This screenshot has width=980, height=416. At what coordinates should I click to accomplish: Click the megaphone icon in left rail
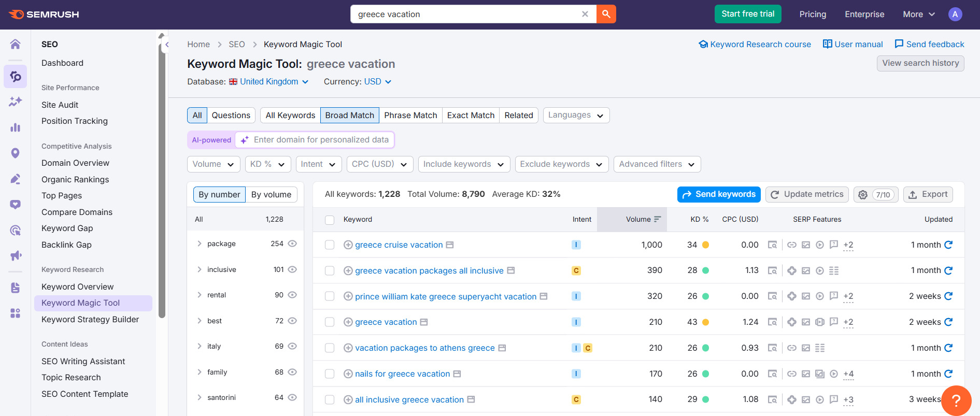(x=16, y=255)
